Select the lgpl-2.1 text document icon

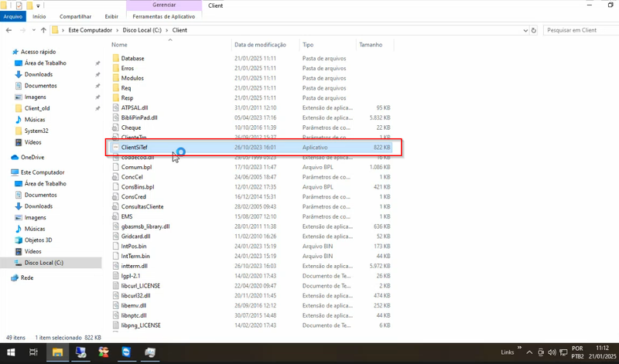pyautogui.click(x=115, y=276)
